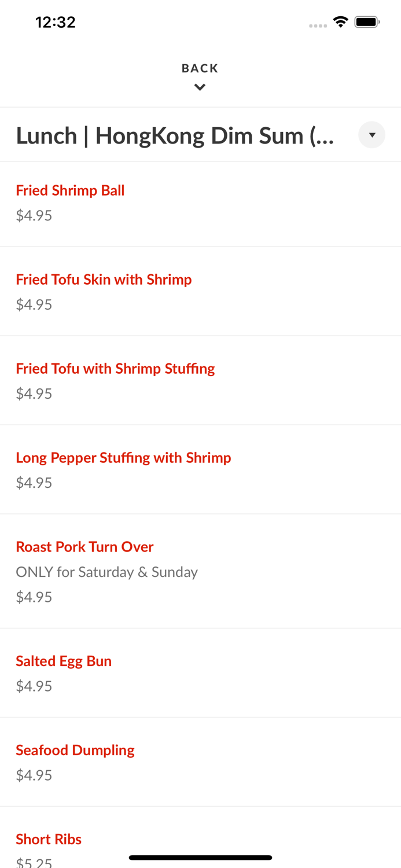Open Roast Pork Turn Over item

[x=84, y=547]
